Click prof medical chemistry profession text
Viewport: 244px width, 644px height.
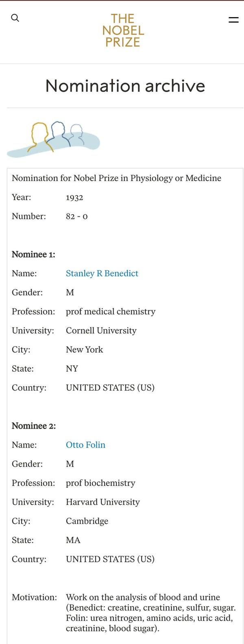(x=111, y=312)
